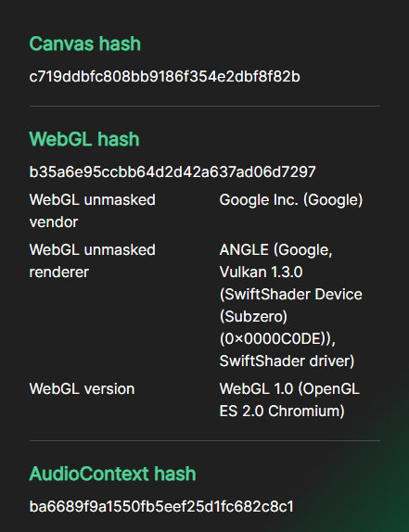
Task: Click the Canvas hash heading
Action: (84, 44)
